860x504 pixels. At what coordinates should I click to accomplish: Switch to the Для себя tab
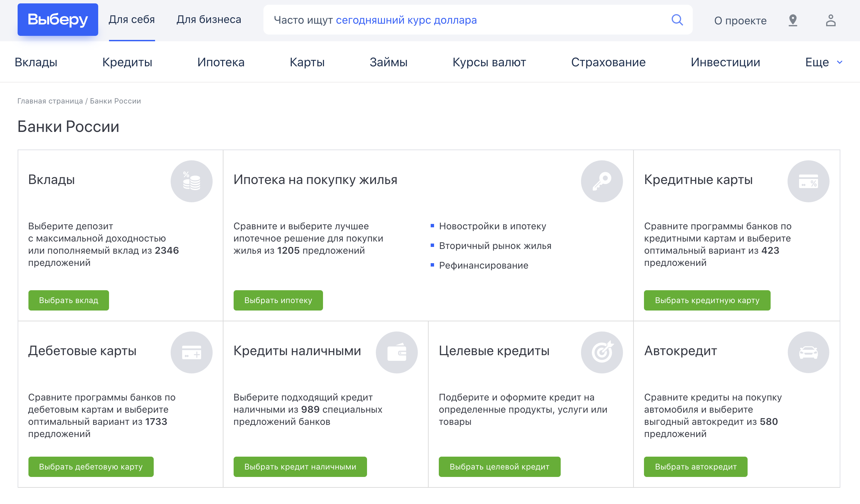coord(132,20)
